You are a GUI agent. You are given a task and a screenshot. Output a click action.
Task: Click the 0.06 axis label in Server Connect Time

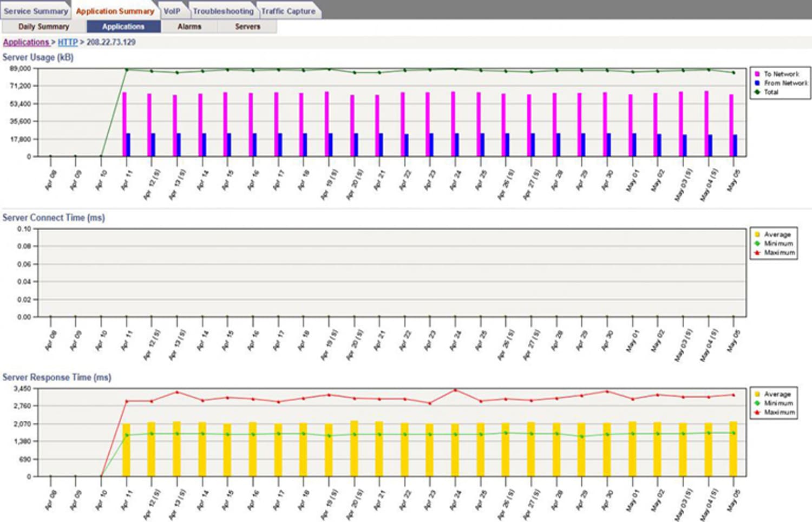[x=24, y=264]
